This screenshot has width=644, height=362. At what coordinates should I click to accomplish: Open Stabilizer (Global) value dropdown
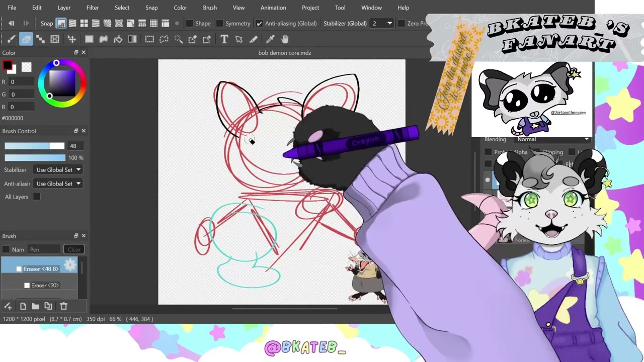click(x=382, y=23)
